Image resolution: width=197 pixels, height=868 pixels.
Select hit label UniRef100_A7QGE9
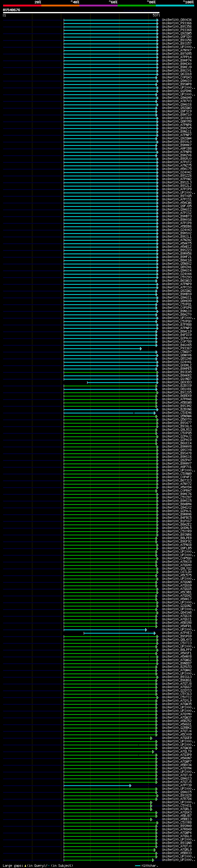click(x=176, y=738)
